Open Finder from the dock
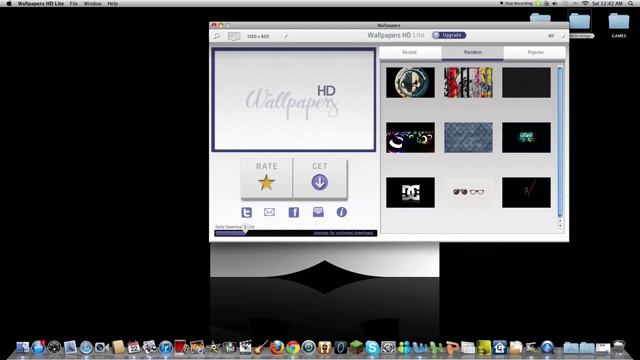 tap(23, 347)
